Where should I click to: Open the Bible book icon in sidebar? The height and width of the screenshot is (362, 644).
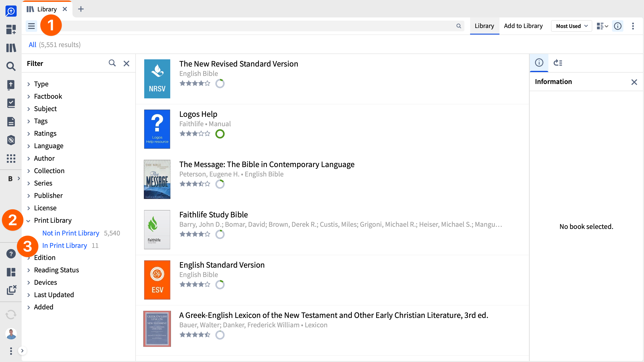click(11, 85)
